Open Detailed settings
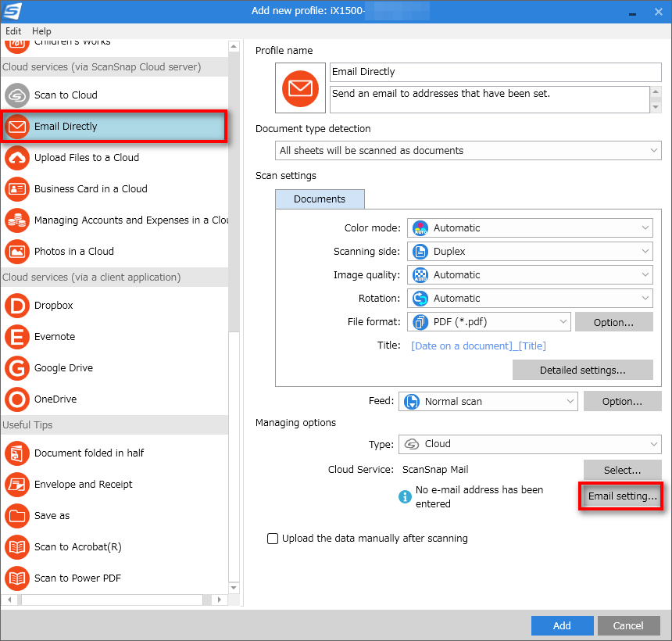 [x=582, y=370]
